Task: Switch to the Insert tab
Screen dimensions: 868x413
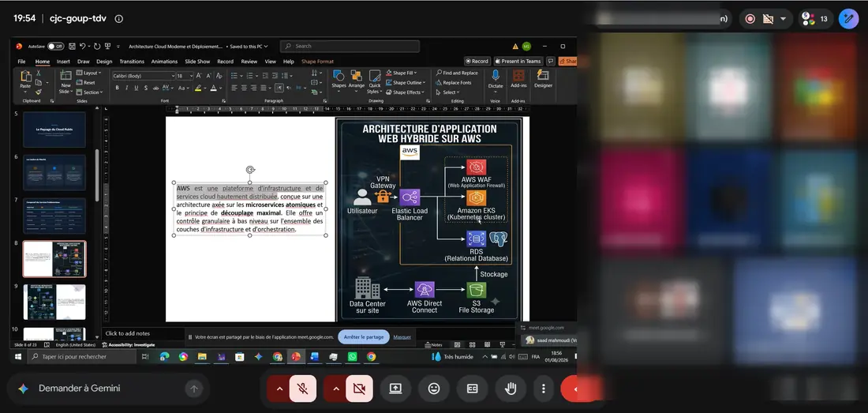Action: click(63, 62)
